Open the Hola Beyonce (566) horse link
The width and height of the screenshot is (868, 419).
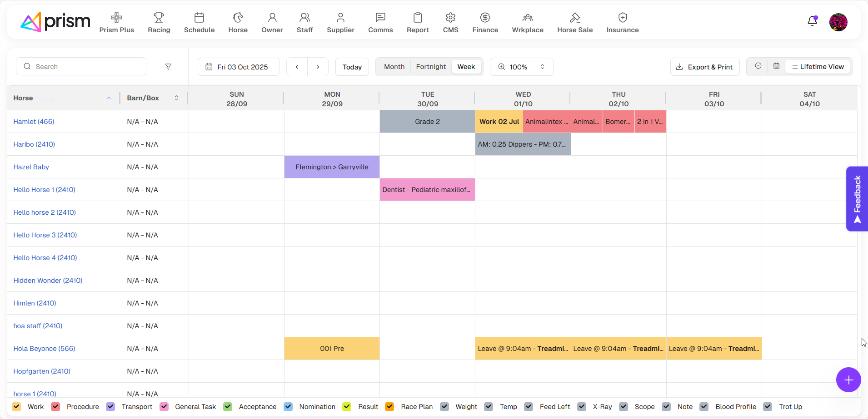coord(44,349)
